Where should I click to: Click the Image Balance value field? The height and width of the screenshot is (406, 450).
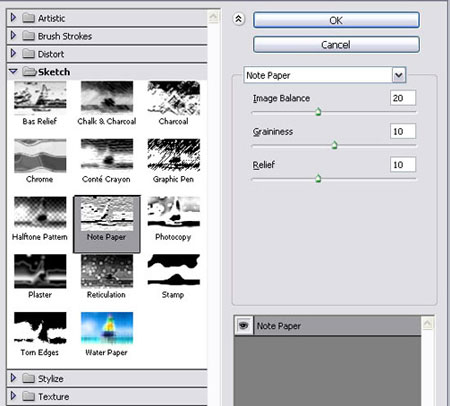403,98
